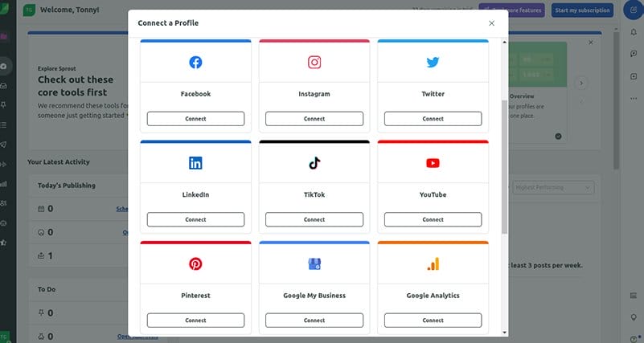Click the next arrow on the tools carousel

pyautogui.click(x=581, y=83)
